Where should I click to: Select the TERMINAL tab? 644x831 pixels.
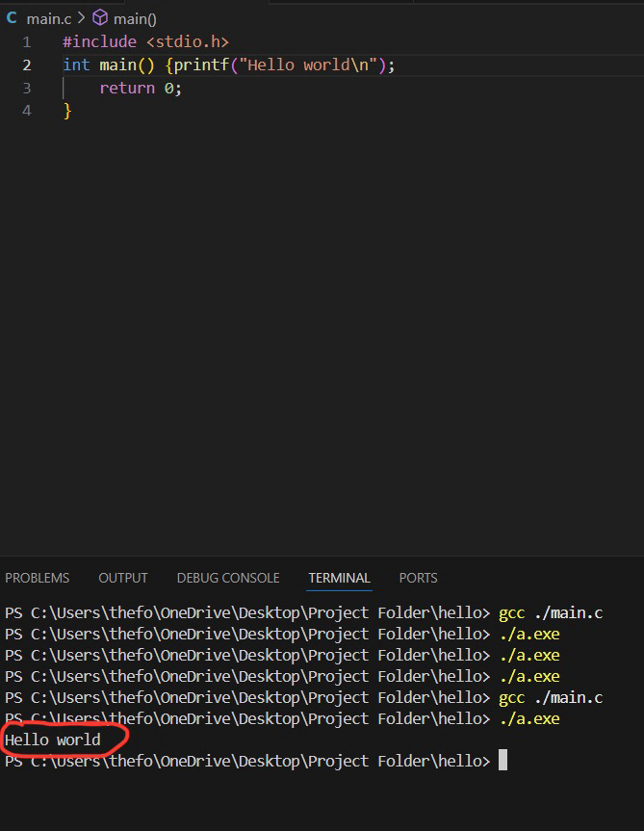pos(339,578)
